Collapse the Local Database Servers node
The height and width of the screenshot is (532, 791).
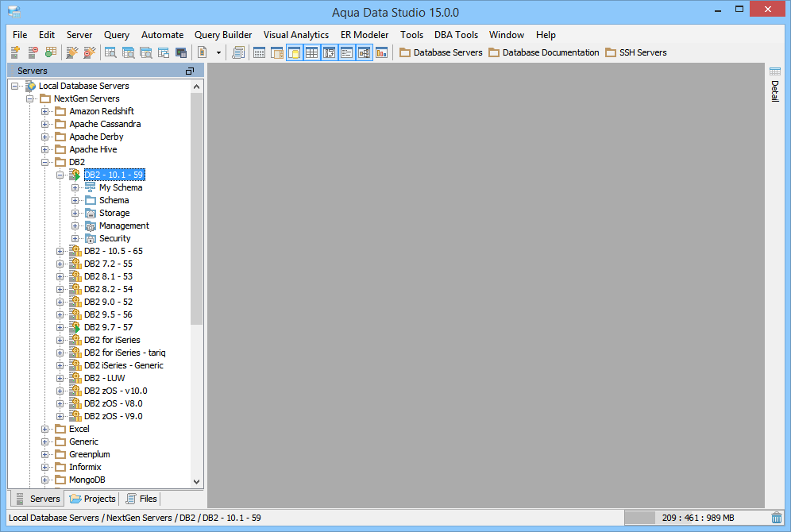pos(15,86)
